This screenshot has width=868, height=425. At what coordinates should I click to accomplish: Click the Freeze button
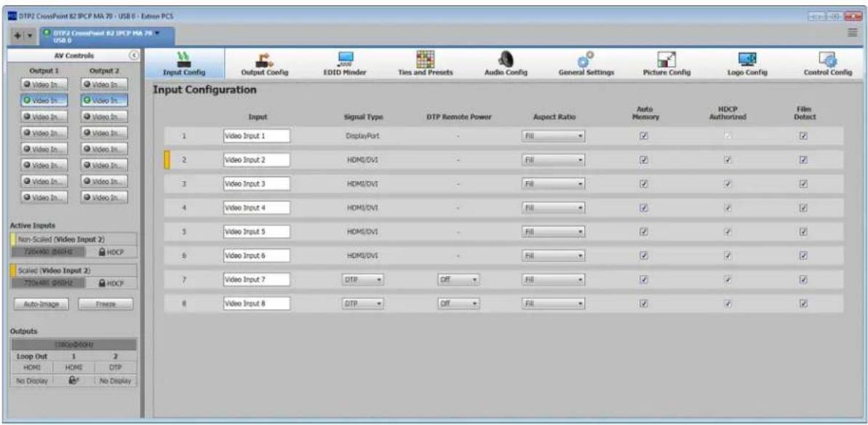(x=105, y=303)
